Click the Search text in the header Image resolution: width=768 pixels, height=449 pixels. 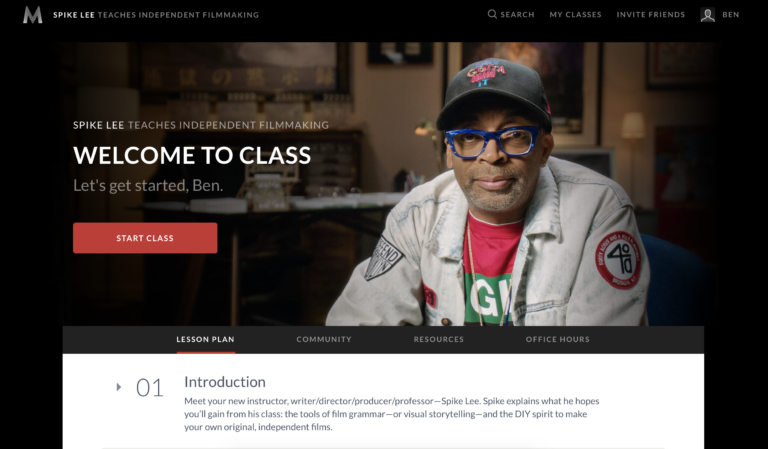tap(517, 15)
